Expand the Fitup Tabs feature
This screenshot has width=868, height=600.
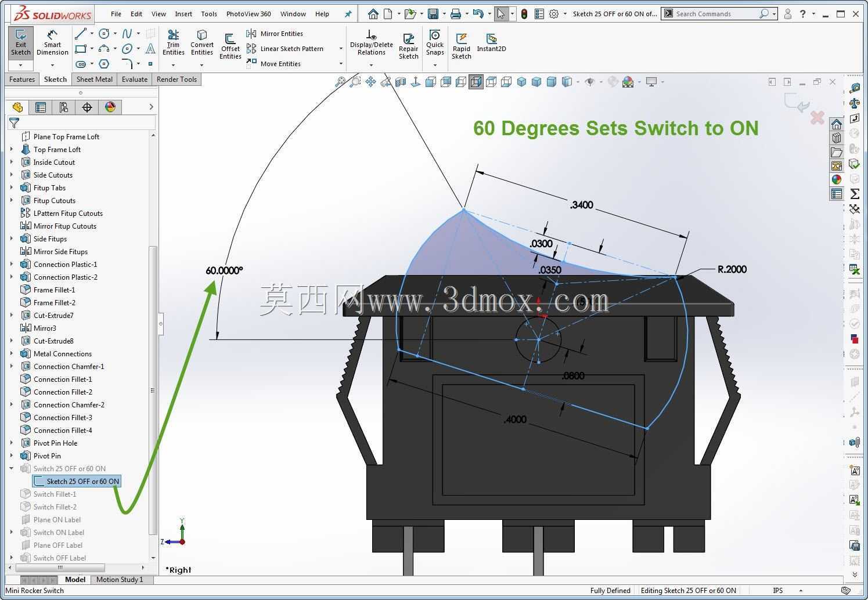(x=12, y=187)
